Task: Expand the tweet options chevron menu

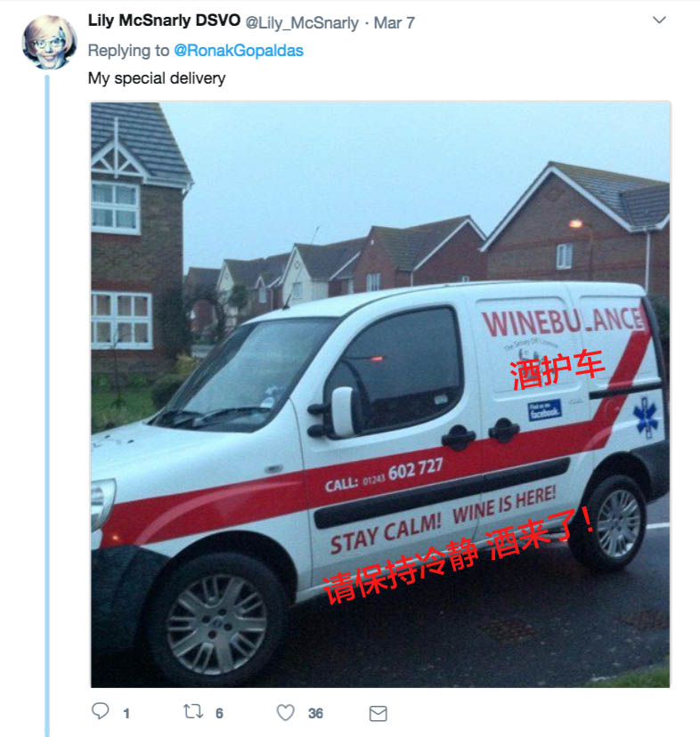Action: [x=660, y=20]
